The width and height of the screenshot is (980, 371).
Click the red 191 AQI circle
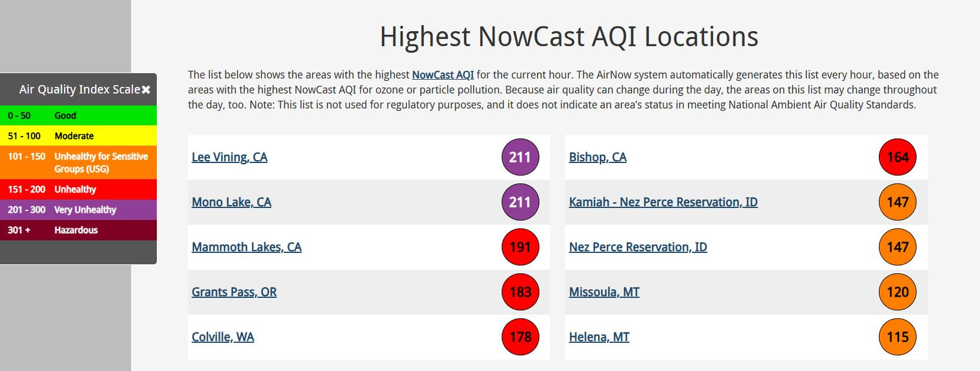click(520, 247)
